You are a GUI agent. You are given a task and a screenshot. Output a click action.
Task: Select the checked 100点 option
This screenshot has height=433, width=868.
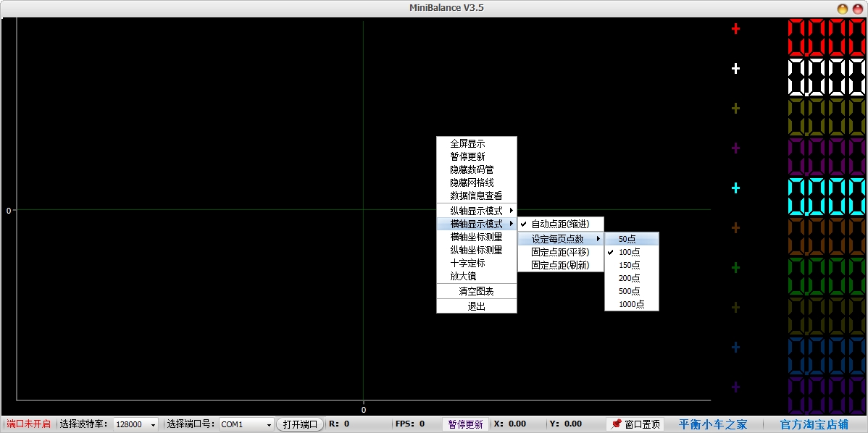(x=629, y=252)
